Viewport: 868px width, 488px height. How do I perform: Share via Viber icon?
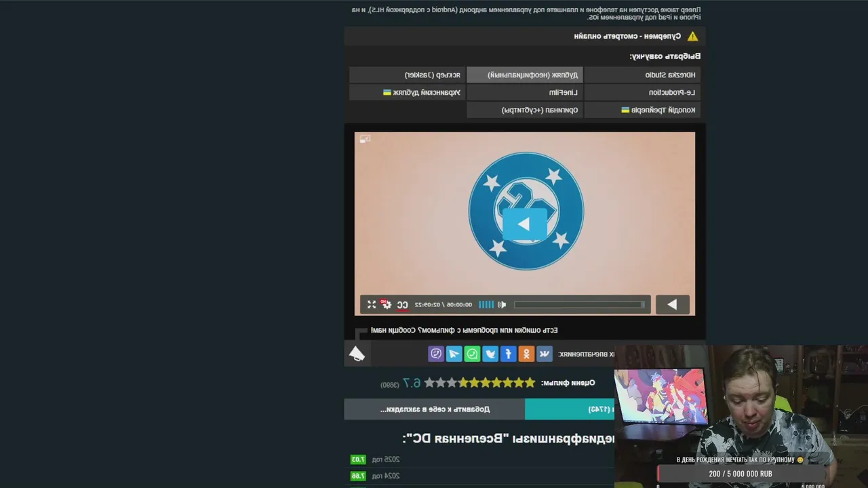pyautogui.click(x=436, y=354)
